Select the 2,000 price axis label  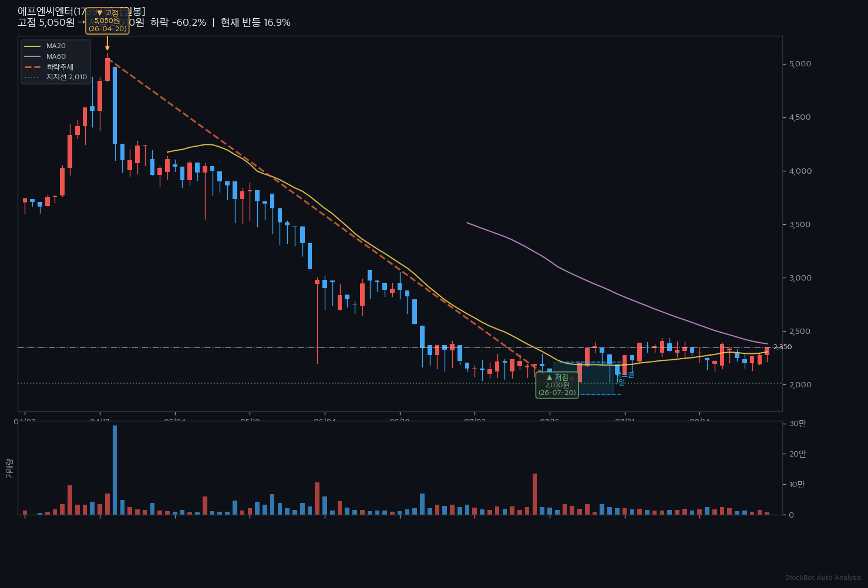(x=800, y=385)
